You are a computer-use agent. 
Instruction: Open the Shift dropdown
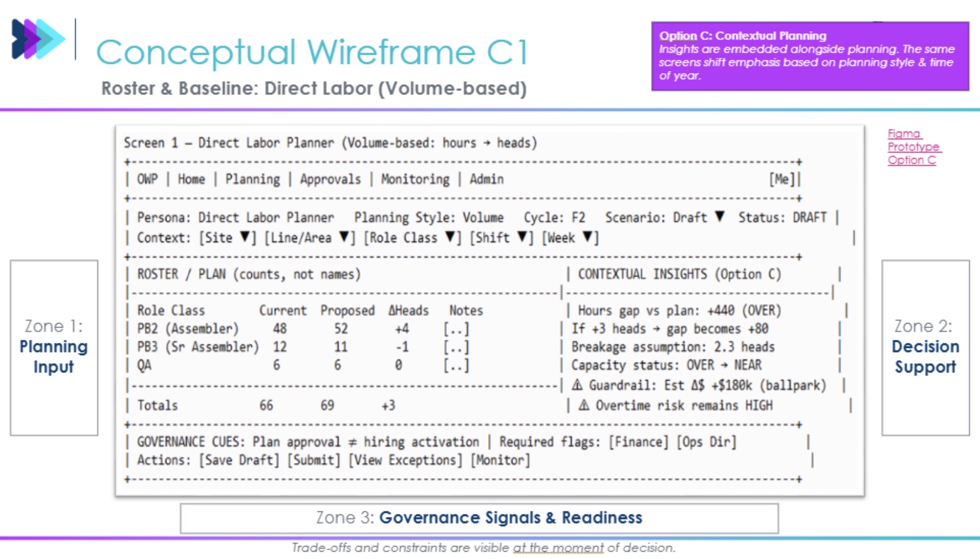(497, 237)
